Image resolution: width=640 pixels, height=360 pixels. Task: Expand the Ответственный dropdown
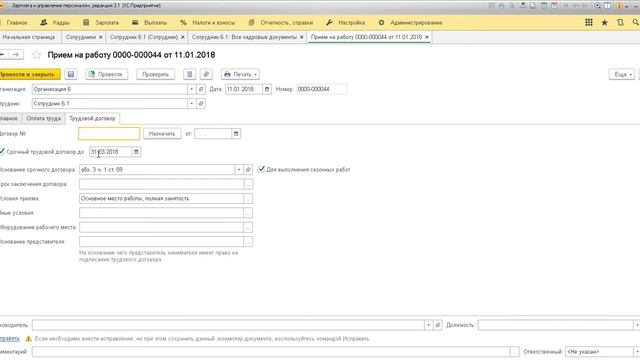coord(636,351)
